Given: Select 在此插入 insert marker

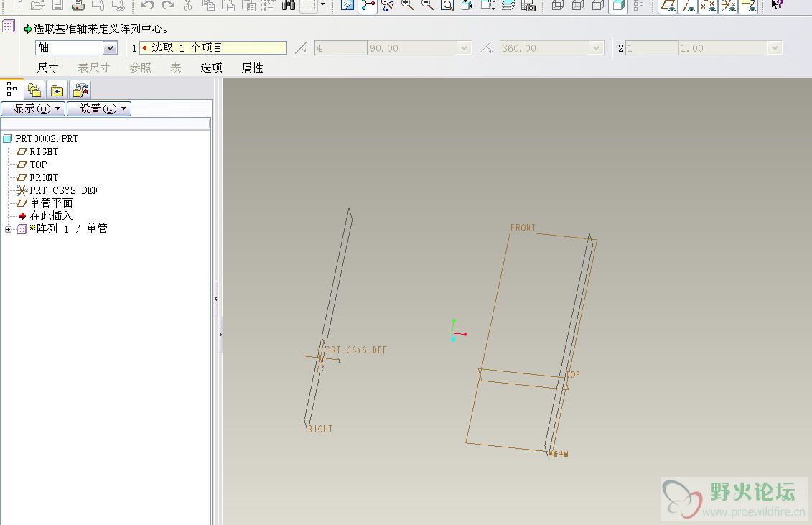Looking at the screenshot, I should pyautogui.click(x=45, y=216).
